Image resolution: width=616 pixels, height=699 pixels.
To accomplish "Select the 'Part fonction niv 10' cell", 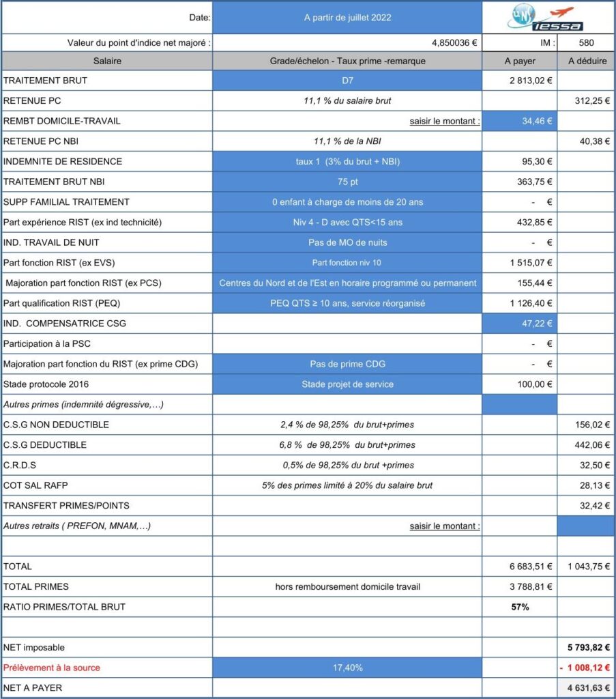I will (347, 263).
